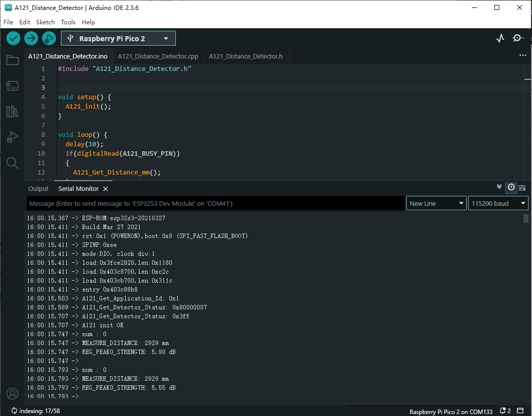The width and height of the screenshot is (532, 416).
Task: Toggle timestamp display in Serial Monitor
Action: coord(511,187)
